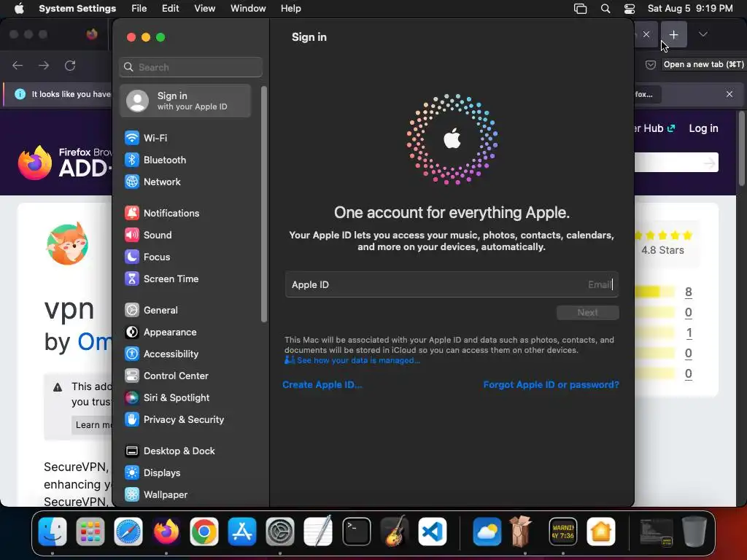Image resolution: width=747 pixels, height=560 pixels.
Task: Click Log in on Firefox Add-ons page
Action: coord(704,128)
